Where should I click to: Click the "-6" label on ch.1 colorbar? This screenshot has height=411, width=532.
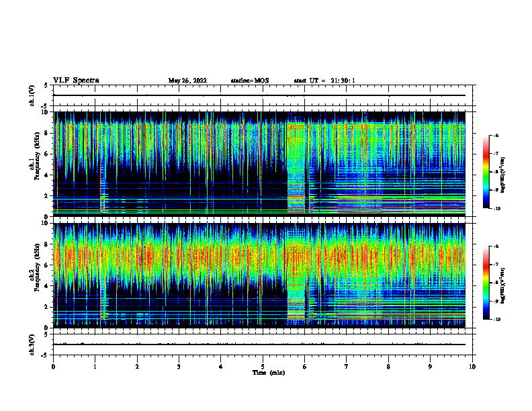point(496,135)
